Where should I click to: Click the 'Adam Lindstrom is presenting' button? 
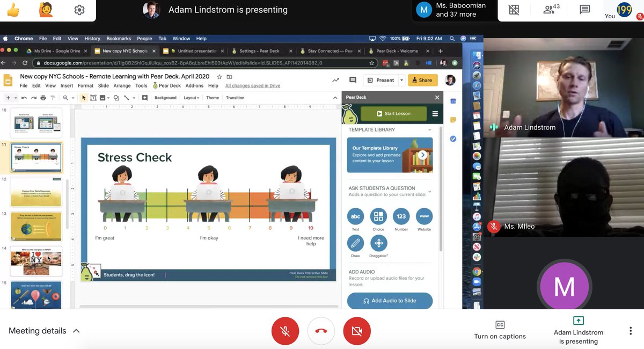tap(578, 331)
